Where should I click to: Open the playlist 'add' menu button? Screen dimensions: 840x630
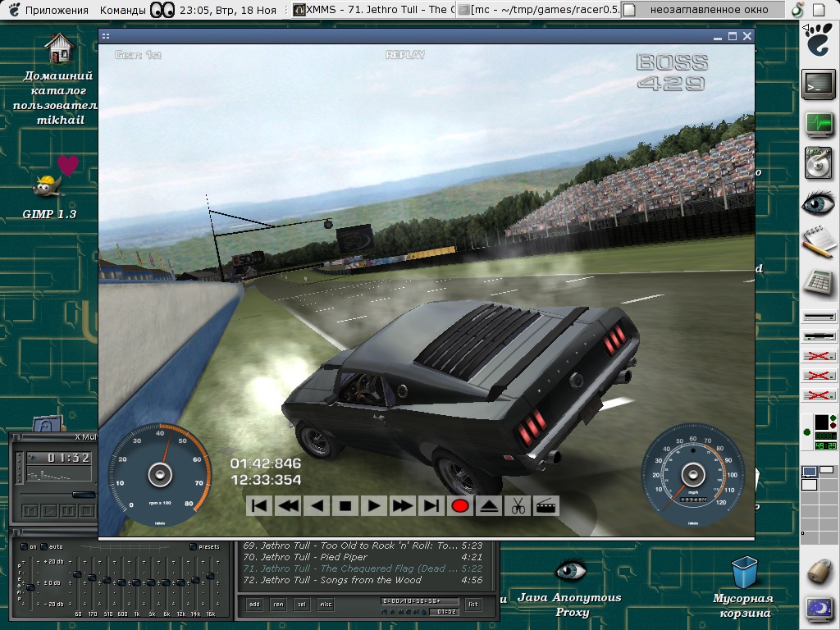(x=254, y=605)
